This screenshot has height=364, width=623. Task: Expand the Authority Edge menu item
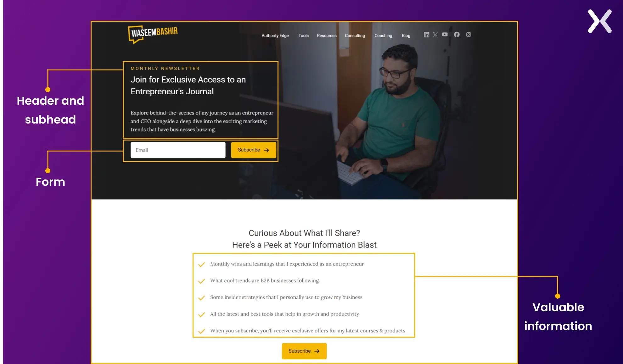pos(275,35)
